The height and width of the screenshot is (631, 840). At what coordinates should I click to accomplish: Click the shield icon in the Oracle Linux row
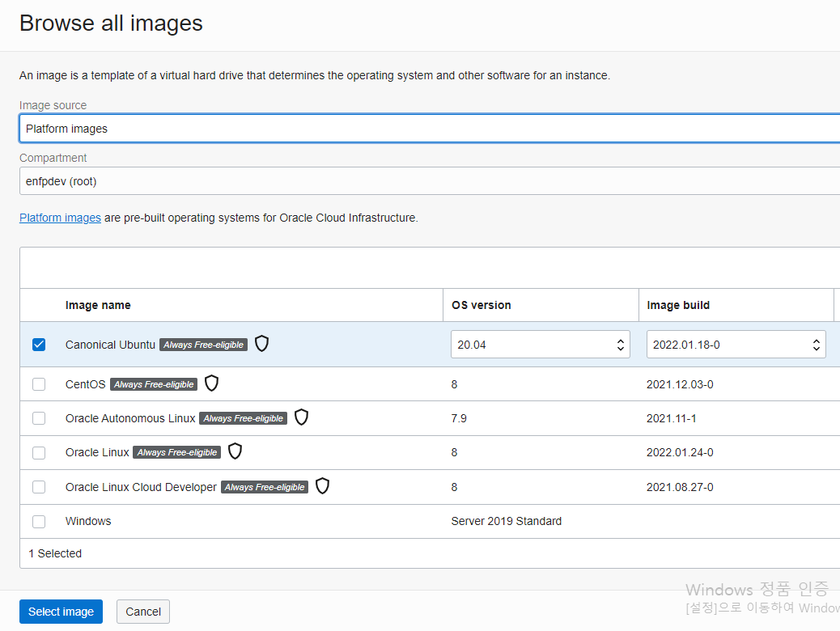(235, 451)
